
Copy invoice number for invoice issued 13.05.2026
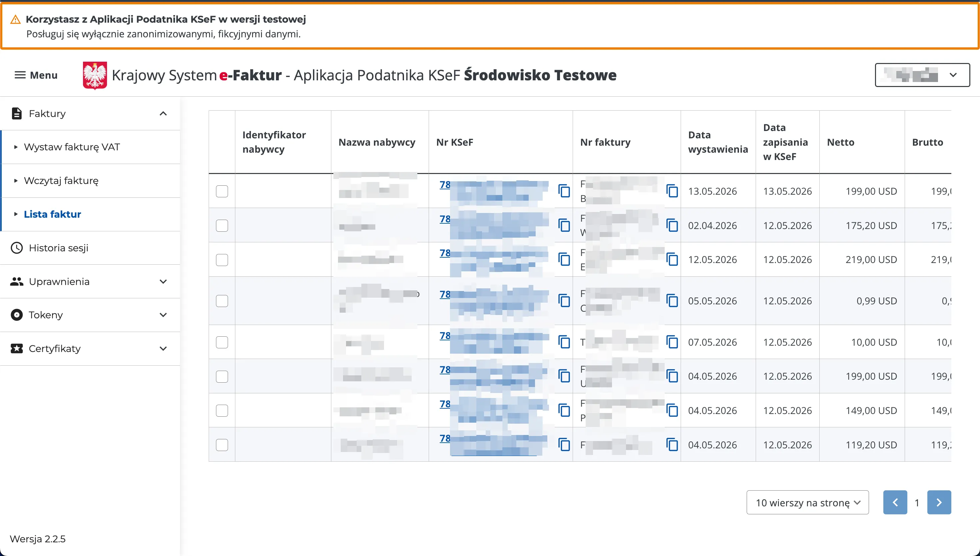(672, 191)
